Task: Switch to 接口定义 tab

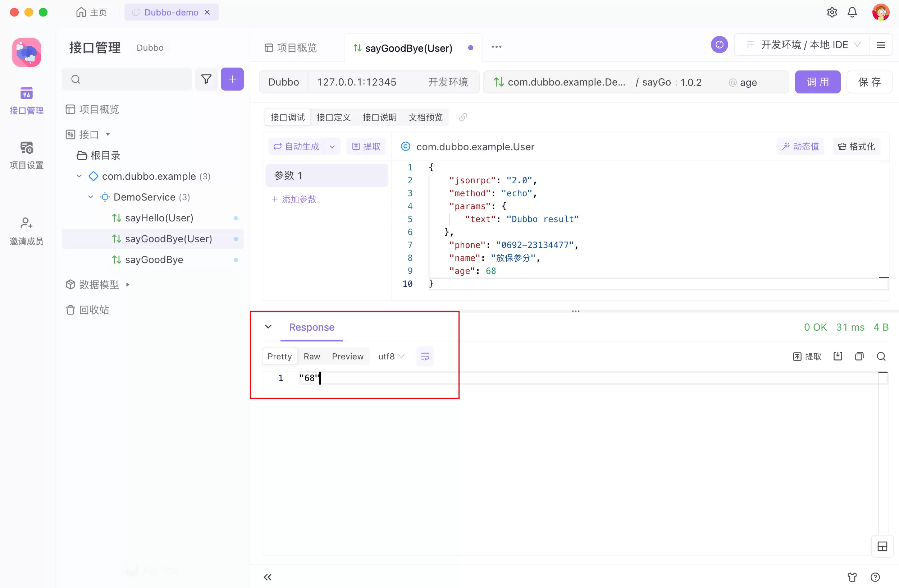Action: coord(333,117)
